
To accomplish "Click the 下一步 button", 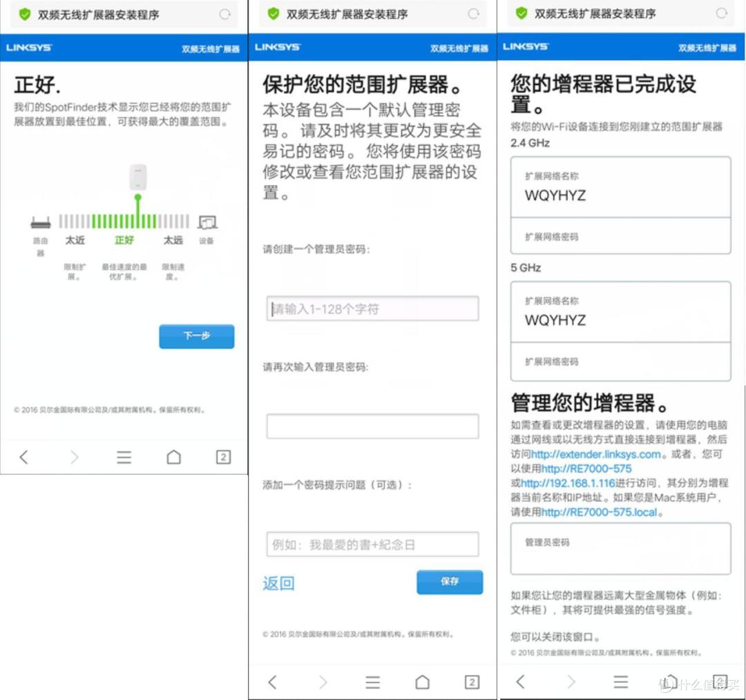I will coord(196,336).
